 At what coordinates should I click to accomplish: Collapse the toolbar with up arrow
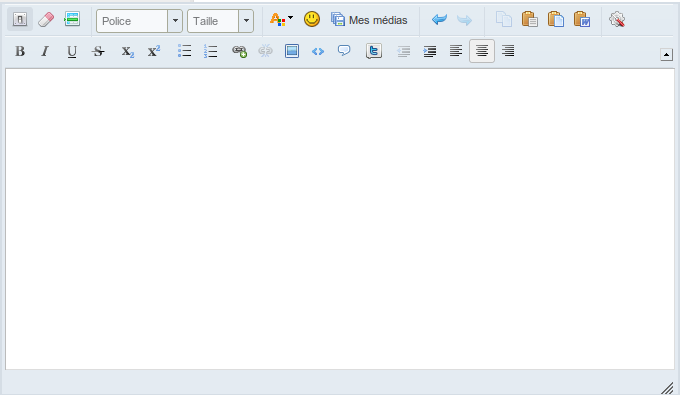point(667,55)
